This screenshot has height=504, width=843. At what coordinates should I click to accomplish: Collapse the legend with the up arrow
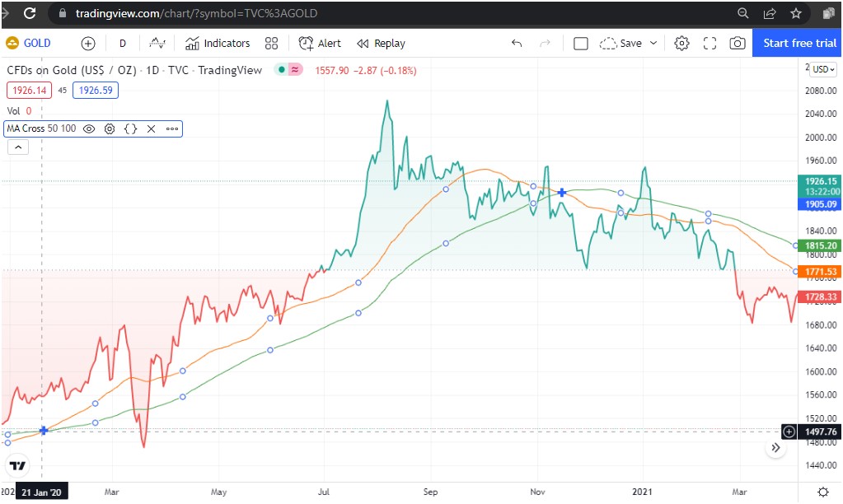pos(17,147)
